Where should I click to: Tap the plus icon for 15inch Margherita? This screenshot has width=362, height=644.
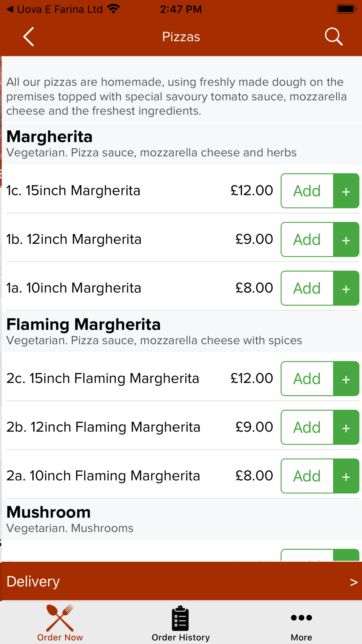tap(346, 191)
